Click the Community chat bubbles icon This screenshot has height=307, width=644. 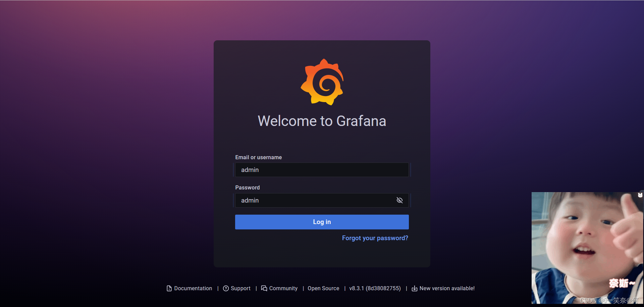(x=264, y=289)
